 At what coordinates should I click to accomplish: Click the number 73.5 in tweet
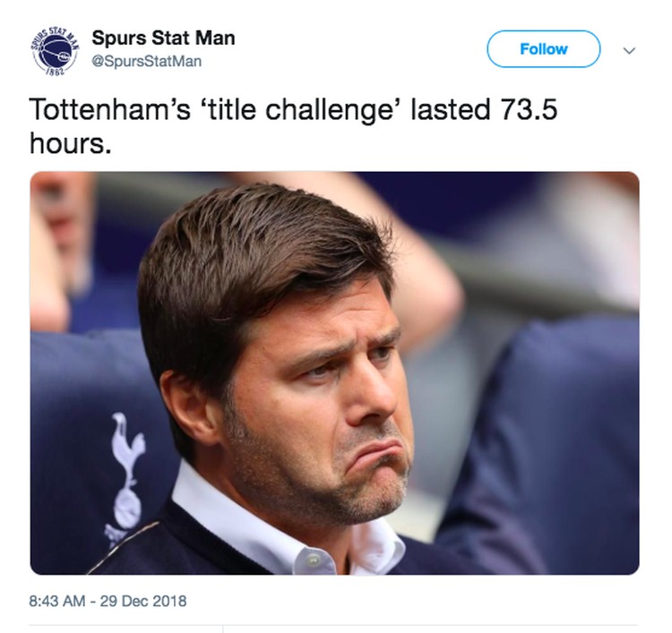coord(529,109)
